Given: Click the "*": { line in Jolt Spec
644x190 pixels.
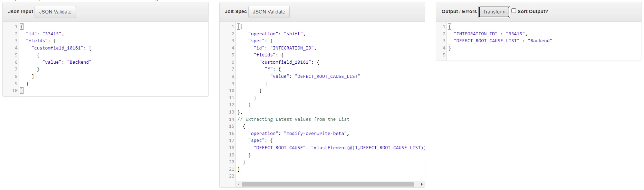Looking at the screenshot, I should click(x=273, y=69).
